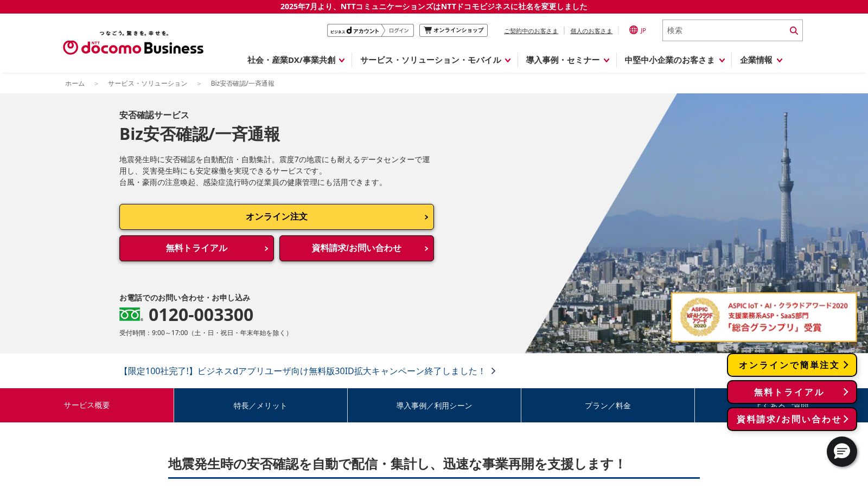This screenshot has width=868, height=488.
Task: Expand 社会・産業DX/事業共創 menu
Action: point(296,60)
